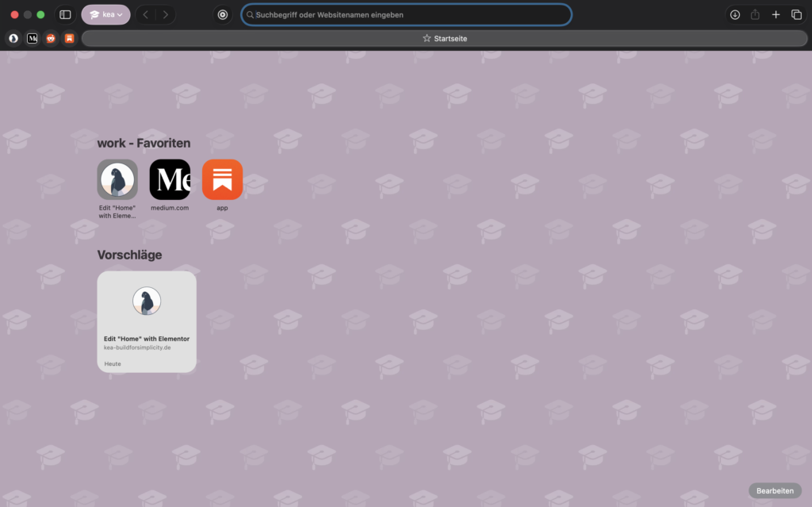This screenshot has width=812, height=507.
Task: Go back to previous page
Action: (146, 14)
